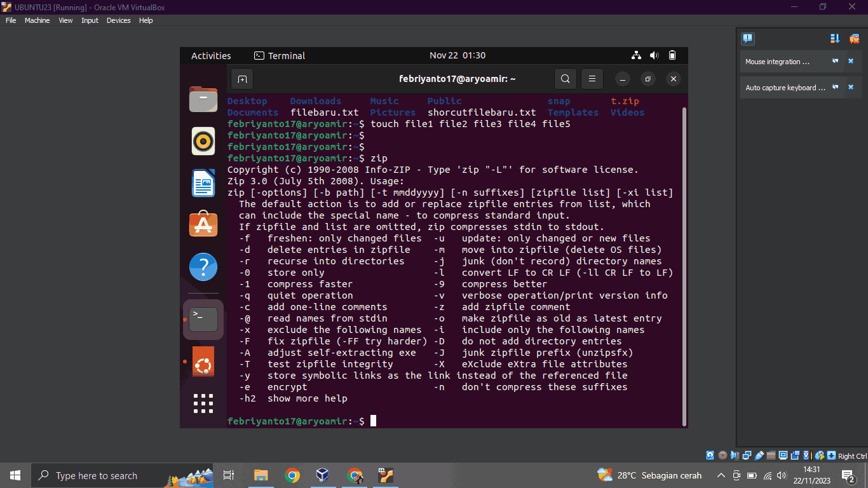The width and height of the screenshot is (868, 488).
Task: Toggle suppress on Mouse integration notification
Action: (x=836, y=62)
